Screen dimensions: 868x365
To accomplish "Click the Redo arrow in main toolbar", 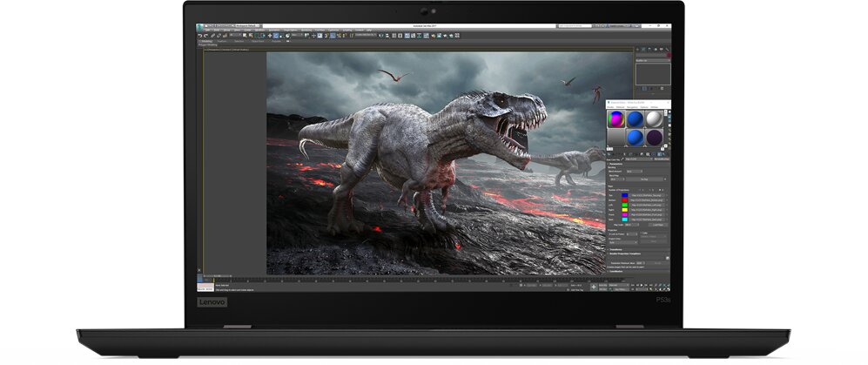I will 206,36.
